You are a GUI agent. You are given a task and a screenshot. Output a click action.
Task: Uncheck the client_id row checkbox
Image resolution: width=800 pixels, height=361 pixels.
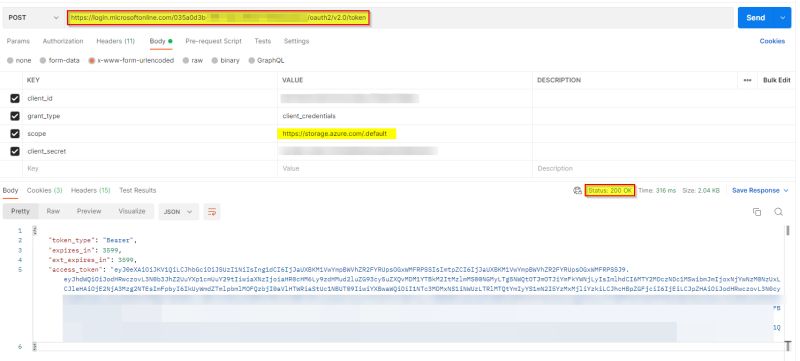tap(15, 98)
